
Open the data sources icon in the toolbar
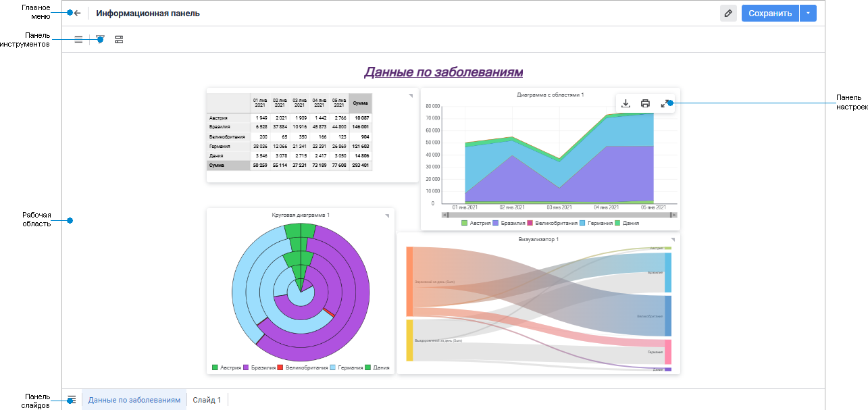[x=119, y=40]
